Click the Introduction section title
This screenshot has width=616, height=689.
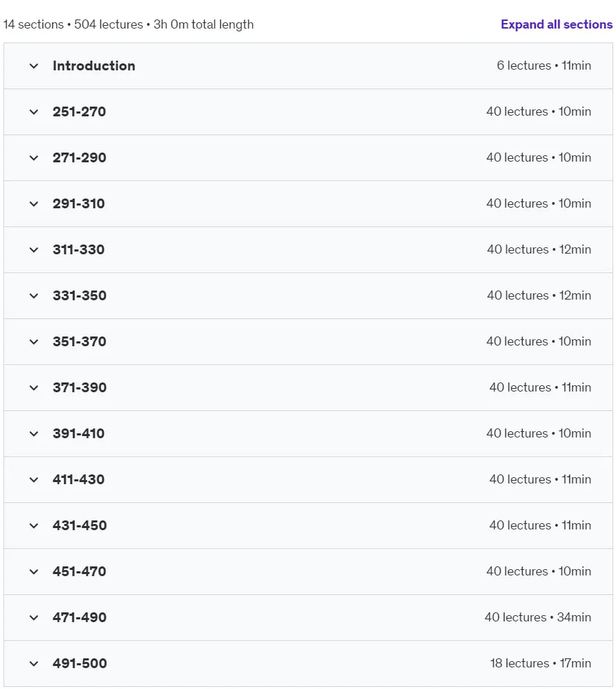click(94, 66)
